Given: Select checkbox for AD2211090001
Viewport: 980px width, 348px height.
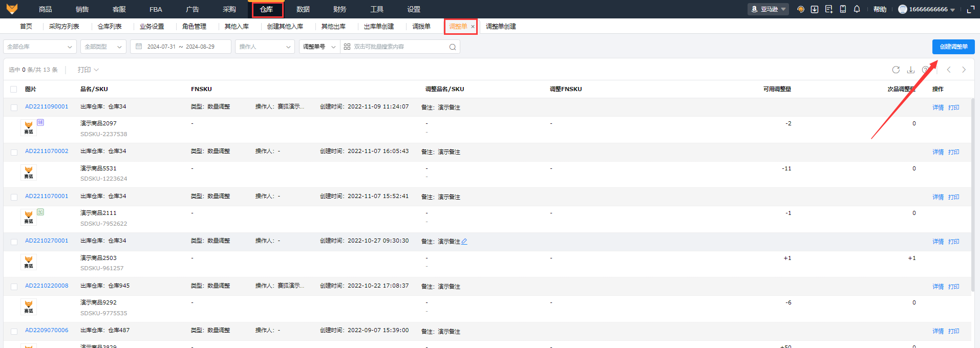Looking at the screenshot, I should [x=14, y=107].
